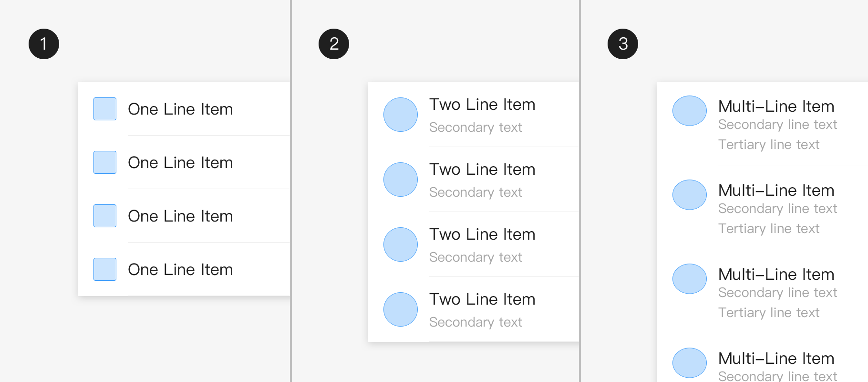Open the first One Line Item label
The image size is (868, 382).
pyautogui.click(x=180, y=109)
